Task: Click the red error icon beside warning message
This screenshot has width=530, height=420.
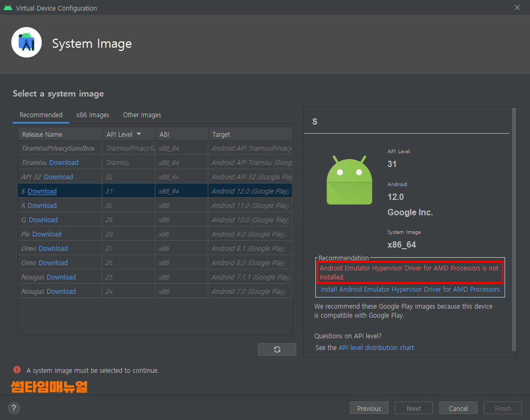Action: click(17, 370)
